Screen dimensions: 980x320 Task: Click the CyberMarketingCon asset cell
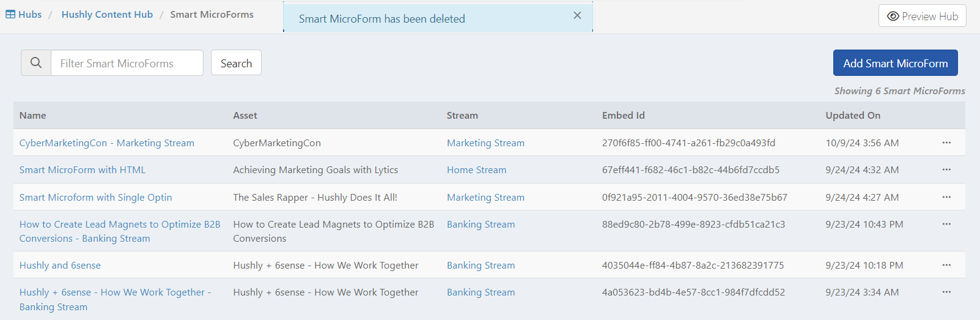pyautogui.click(x=277, y=143)
